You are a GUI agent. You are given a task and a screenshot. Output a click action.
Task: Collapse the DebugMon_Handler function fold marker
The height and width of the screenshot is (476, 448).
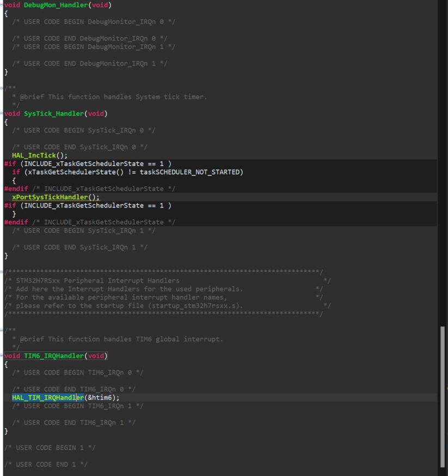[2, 4]
